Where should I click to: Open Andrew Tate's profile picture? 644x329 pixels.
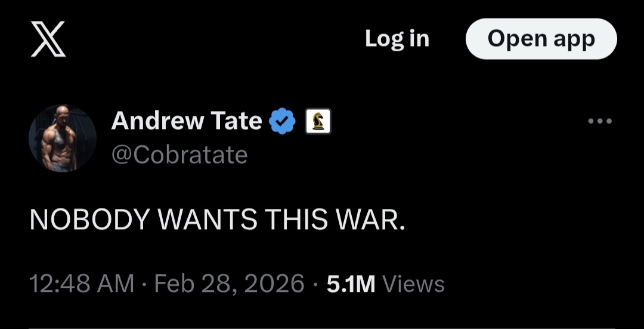pos(63,138)
